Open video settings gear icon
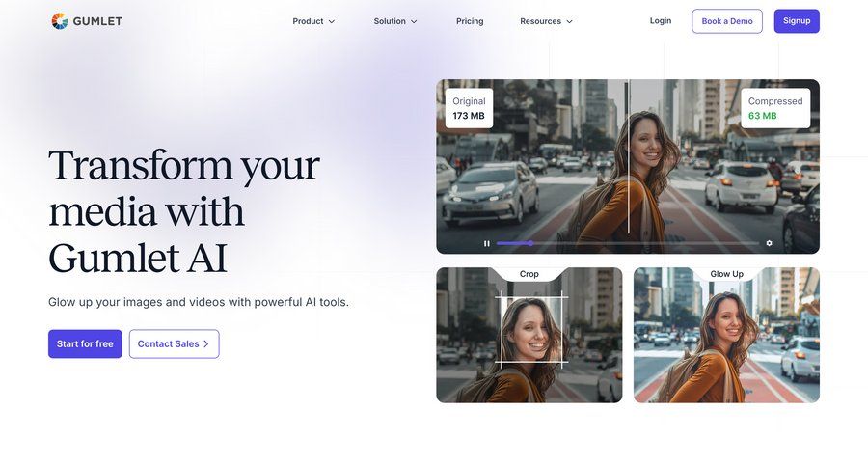 [x=769, y=243]
